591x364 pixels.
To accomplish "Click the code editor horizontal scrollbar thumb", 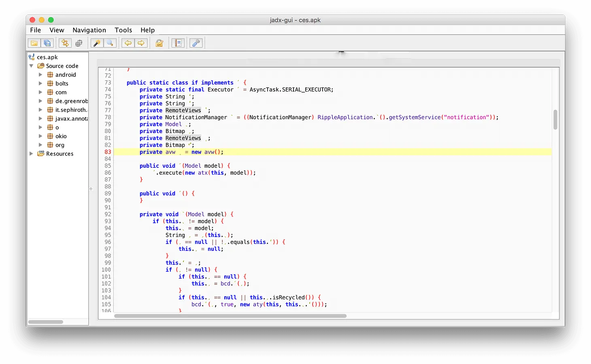I will click(x=230, y=316).
